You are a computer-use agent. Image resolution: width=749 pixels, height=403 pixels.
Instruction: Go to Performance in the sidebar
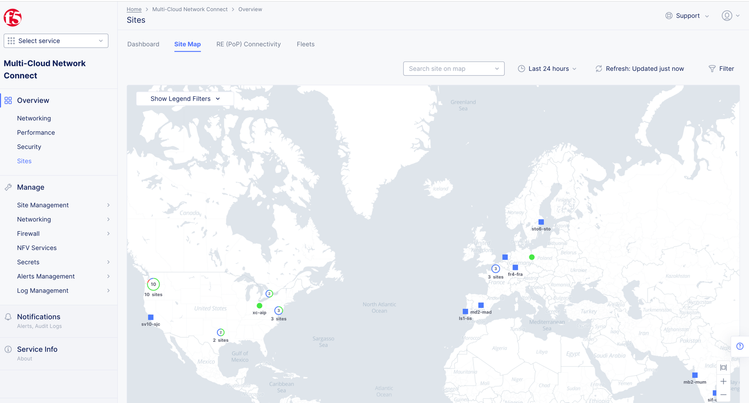click(x=35, y=132)
